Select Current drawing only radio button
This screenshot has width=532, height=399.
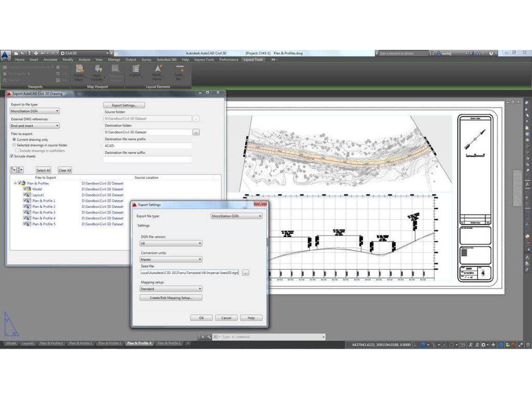point(14,139)
